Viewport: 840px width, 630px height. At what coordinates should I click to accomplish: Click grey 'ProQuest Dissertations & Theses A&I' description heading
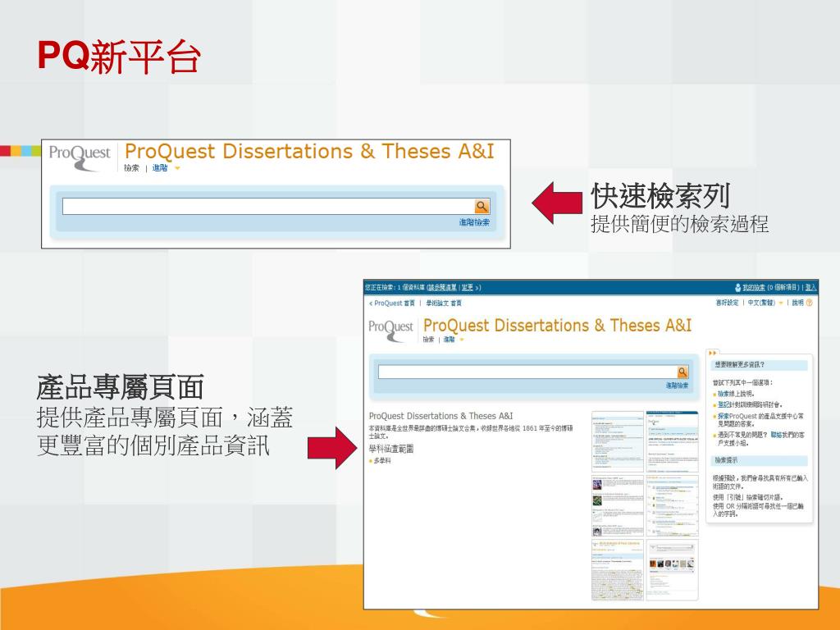[x=441, y=416]
